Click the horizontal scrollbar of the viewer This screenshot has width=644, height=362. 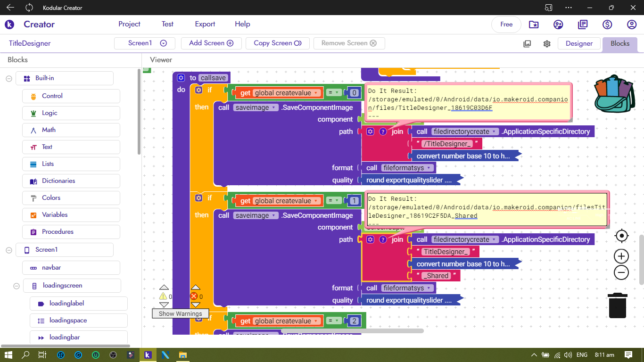(353, 331)
